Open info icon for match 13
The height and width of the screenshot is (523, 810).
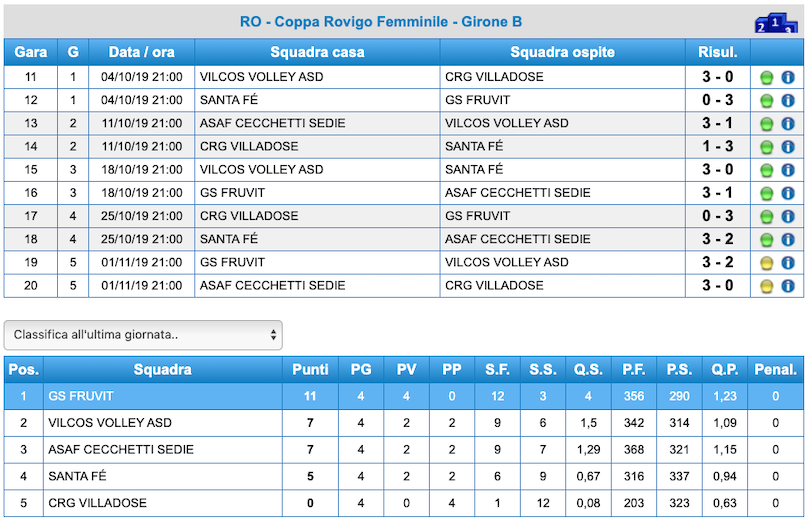click(x=788, y=124)
